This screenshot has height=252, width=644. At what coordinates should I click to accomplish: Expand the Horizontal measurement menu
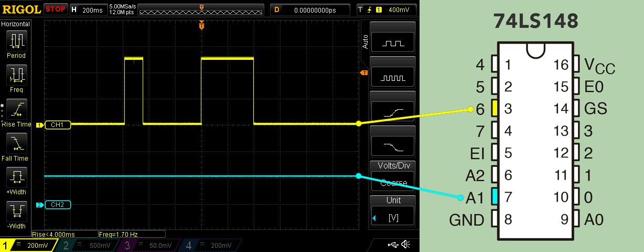click(x=16, y=24)
